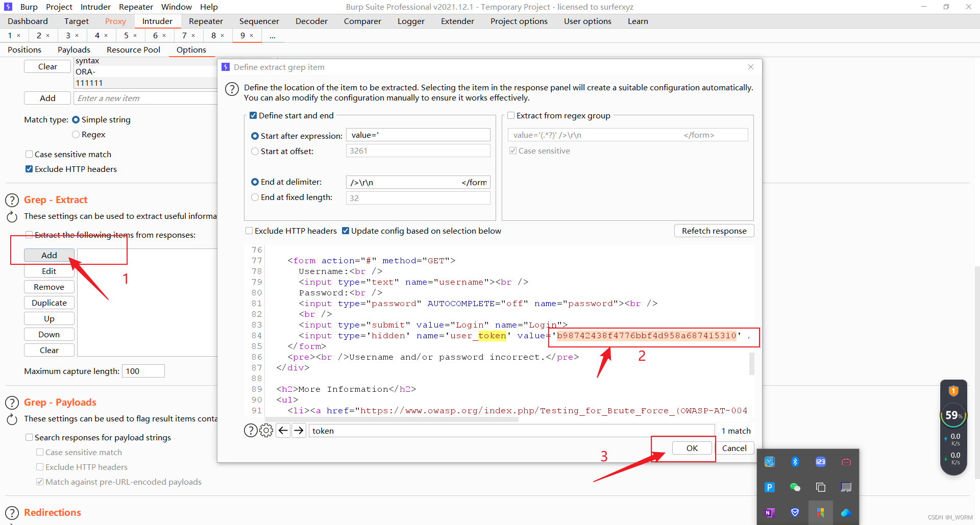Viewport: 980px width, 525px height.
Task: Click OK to confirm the extract grep item
Action: coord(692,448)
